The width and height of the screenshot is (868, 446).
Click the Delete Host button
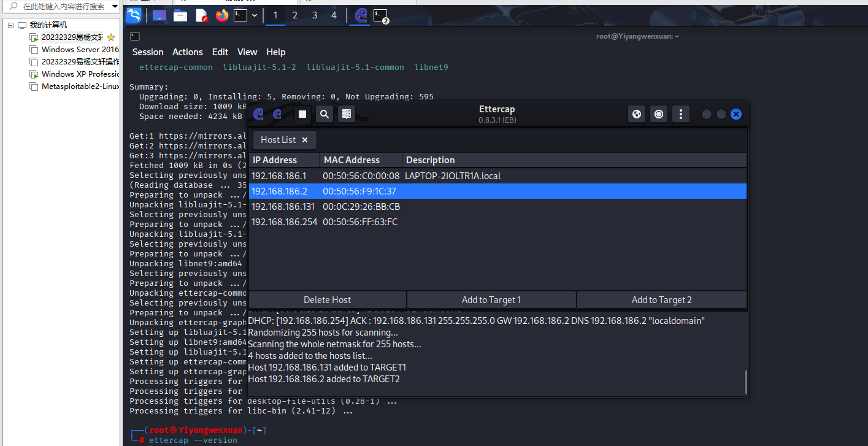tap(328, 300)
